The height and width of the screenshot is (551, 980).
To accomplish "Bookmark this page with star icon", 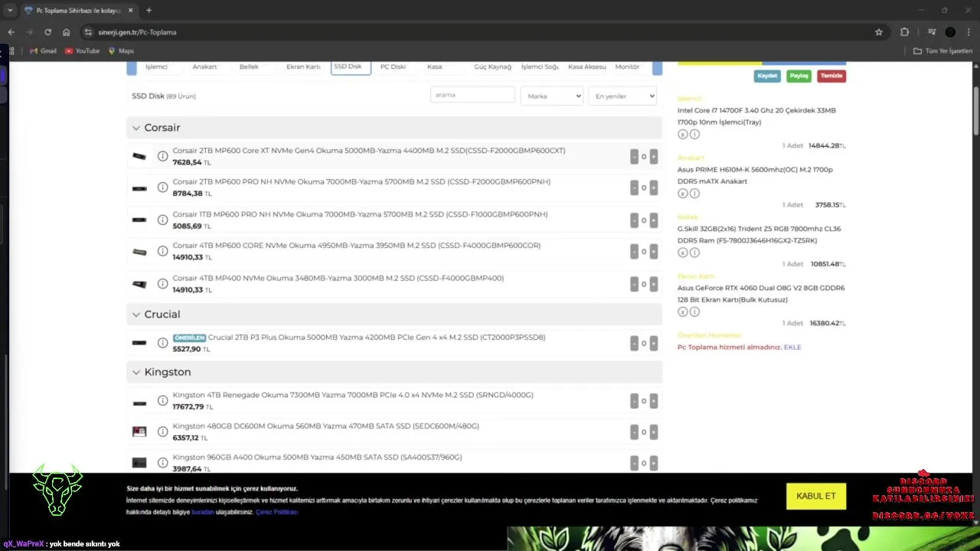I will pos(879,32).
